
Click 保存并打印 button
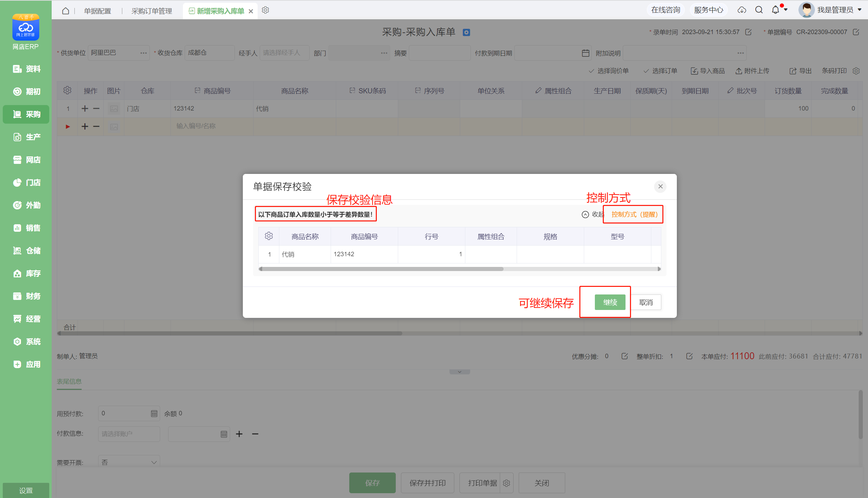(x=427, y=483)
